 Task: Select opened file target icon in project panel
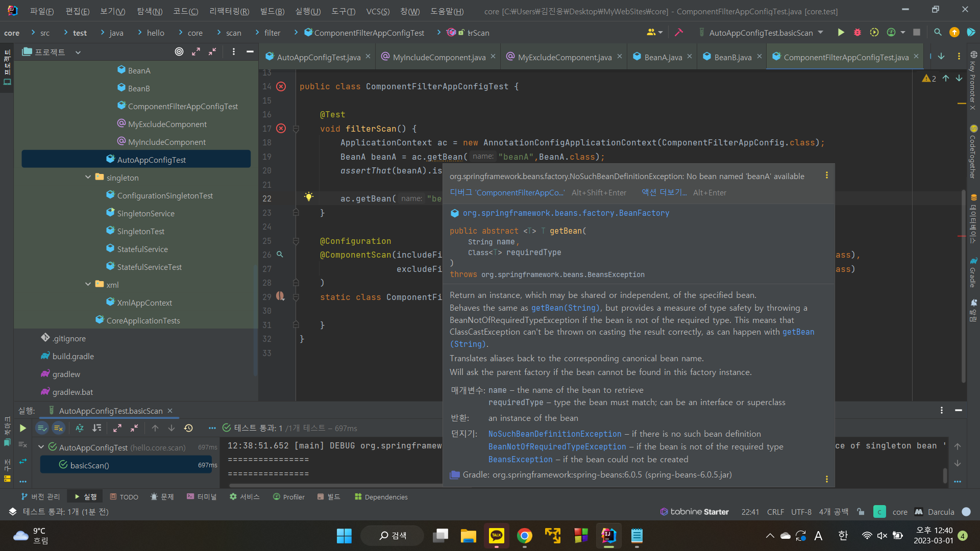(x=179, y=52)
